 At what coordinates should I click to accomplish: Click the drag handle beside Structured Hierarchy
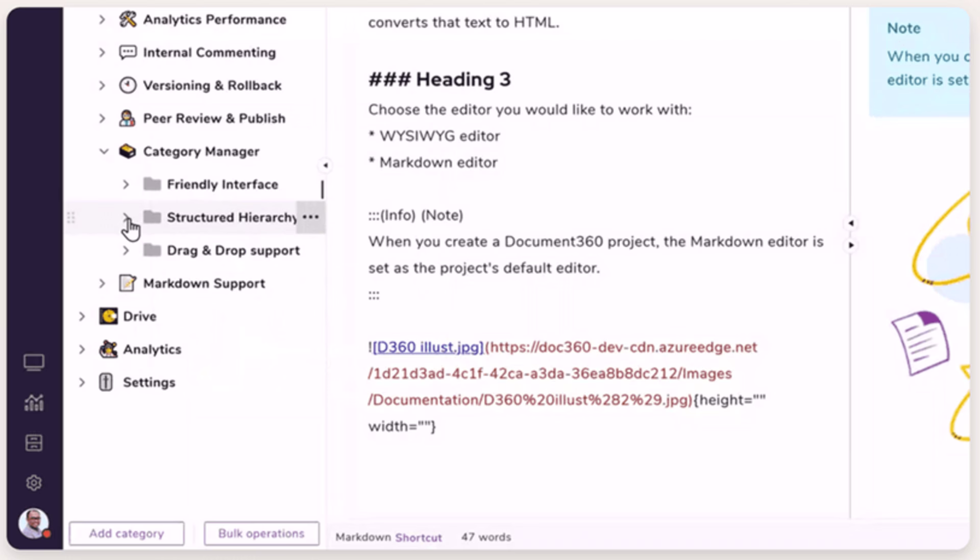71,218
